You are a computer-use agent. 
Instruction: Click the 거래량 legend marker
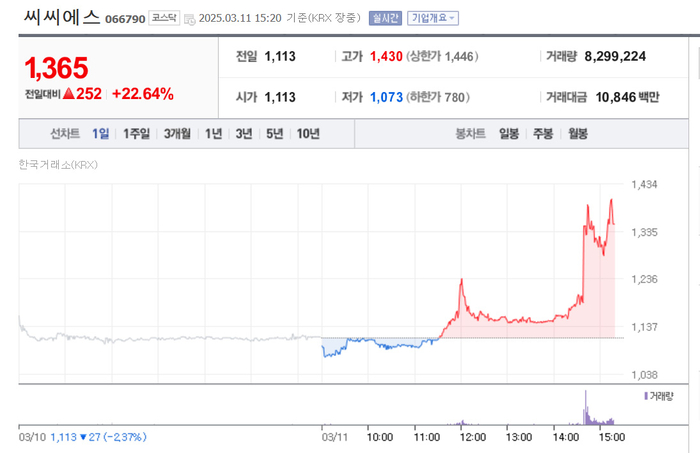(646, 396)
